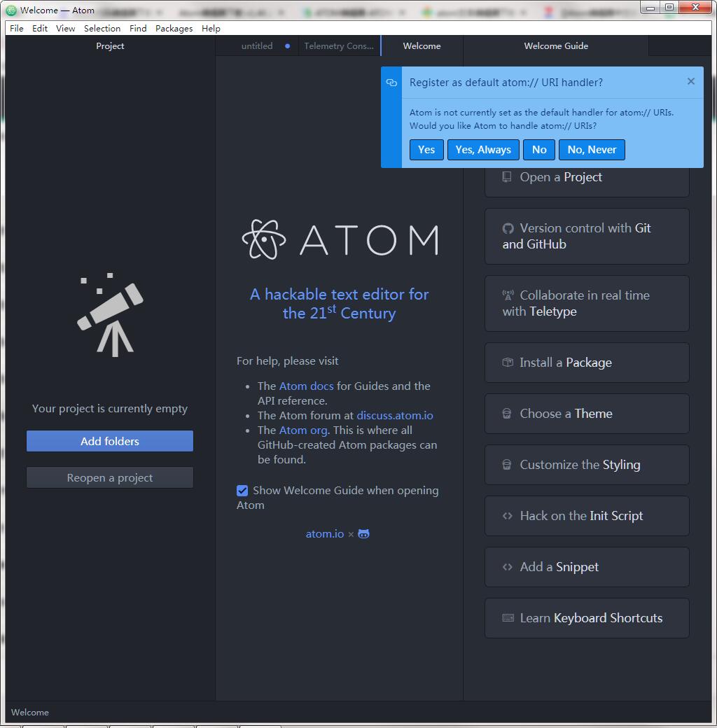Click the paint bucket icon in the Choose a Theme card
The height and width of the screenshot is (728, 717).
click(508, 414)
